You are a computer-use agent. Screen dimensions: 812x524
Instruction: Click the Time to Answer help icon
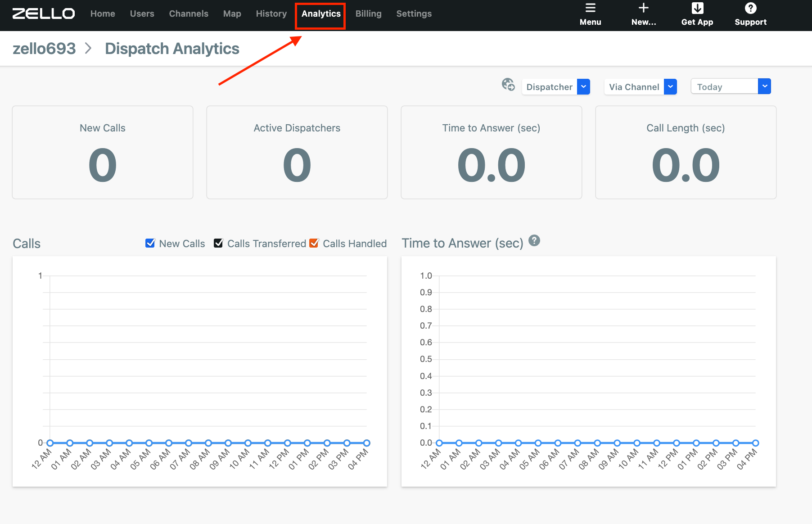click(x=534, y=240)
